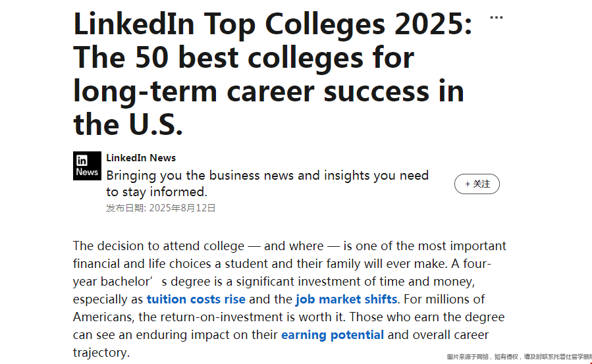Open the LinkedIn News author name
This screenshot has height=364, width=592.
(141, 158)
